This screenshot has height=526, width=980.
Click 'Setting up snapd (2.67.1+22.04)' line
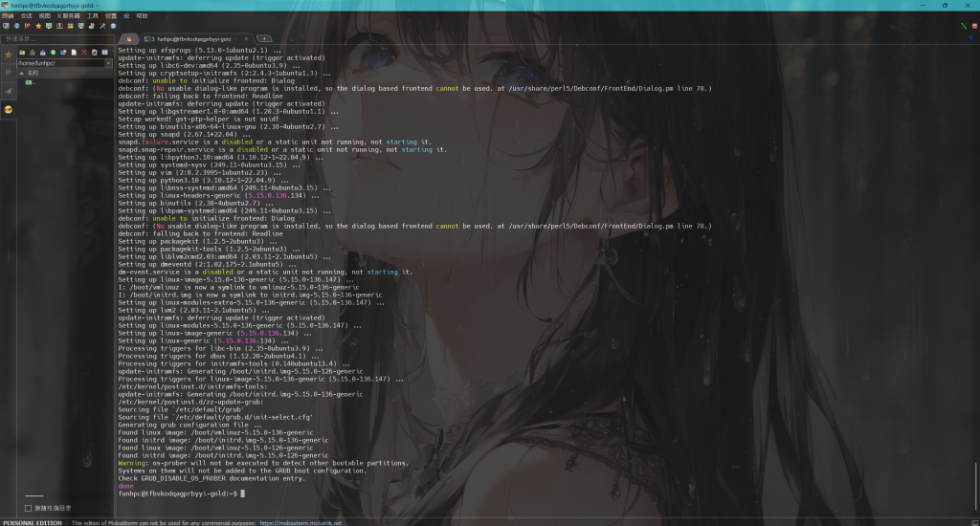click(x=184, y=134)
